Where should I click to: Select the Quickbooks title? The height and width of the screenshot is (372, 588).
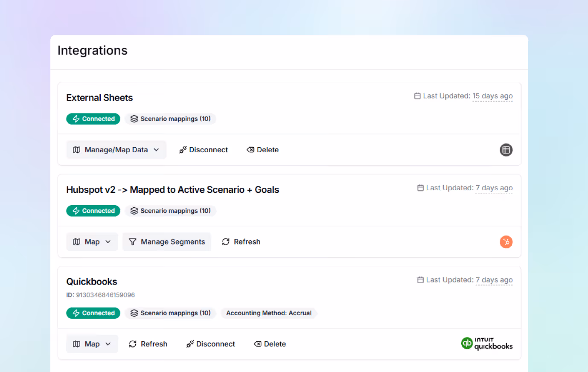[92, 282]
